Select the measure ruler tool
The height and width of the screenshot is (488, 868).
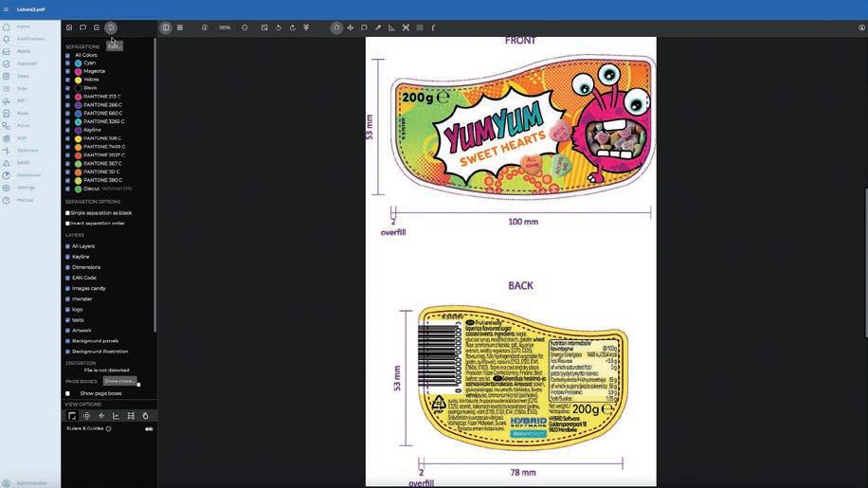click(392, 27)
